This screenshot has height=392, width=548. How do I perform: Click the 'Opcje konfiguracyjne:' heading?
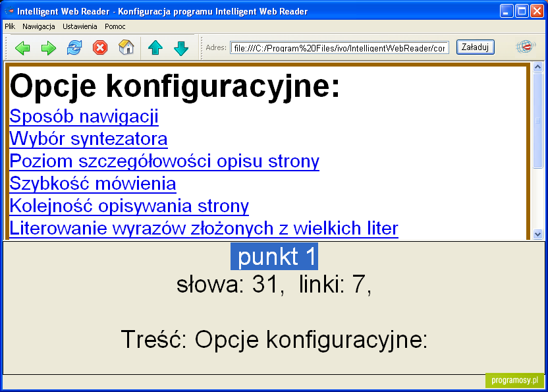(x=175, y=86)
